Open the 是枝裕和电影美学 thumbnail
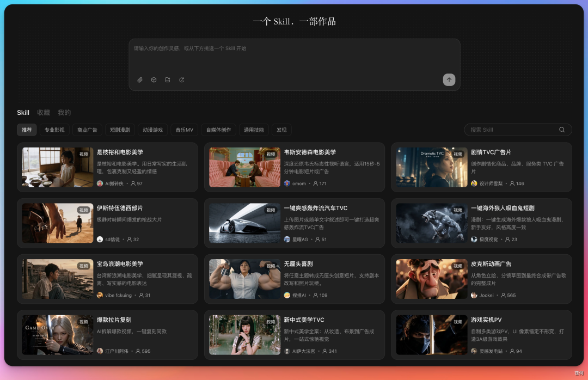Viewport: 588px width, 380px height. click(x=57, y=167)
